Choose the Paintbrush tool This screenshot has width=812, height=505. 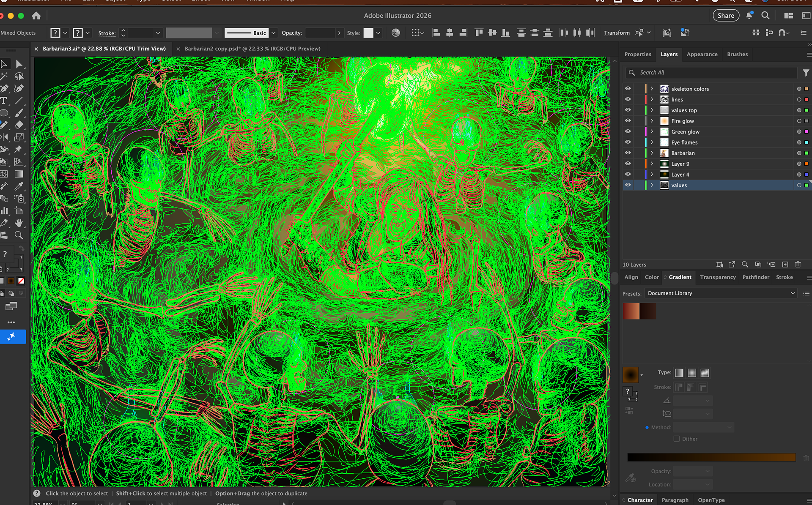point(19,113)
